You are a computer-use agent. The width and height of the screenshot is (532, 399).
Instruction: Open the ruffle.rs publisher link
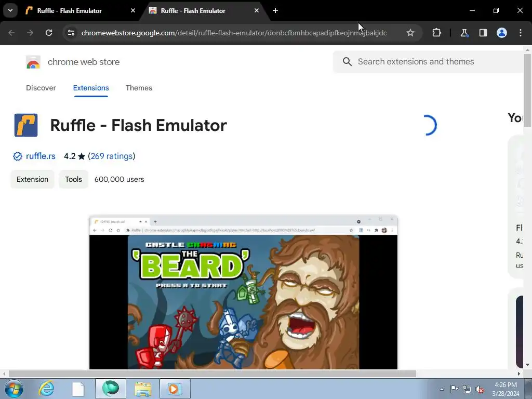(x=41, y=156)
